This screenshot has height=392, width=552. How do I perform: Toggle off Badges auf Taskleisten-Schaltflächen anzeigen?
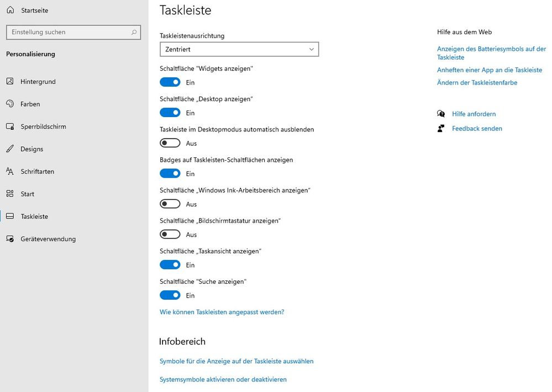[x=170, y=173]
